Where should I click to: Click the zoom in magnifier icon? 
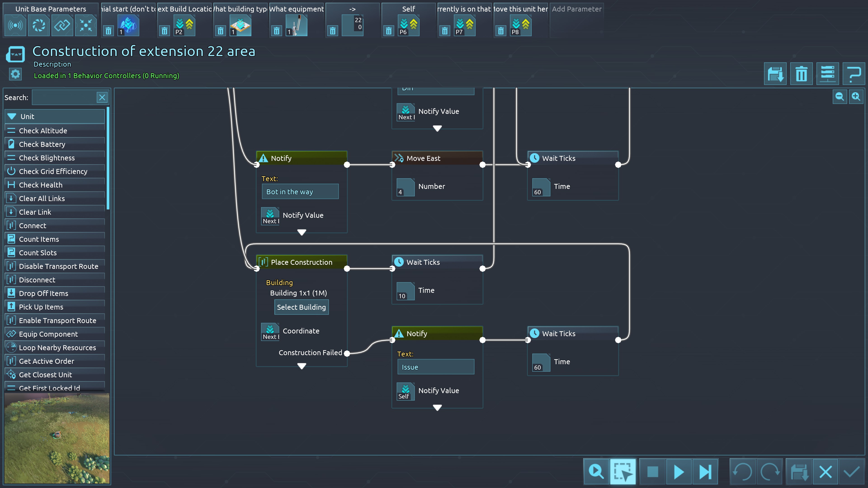856,97
